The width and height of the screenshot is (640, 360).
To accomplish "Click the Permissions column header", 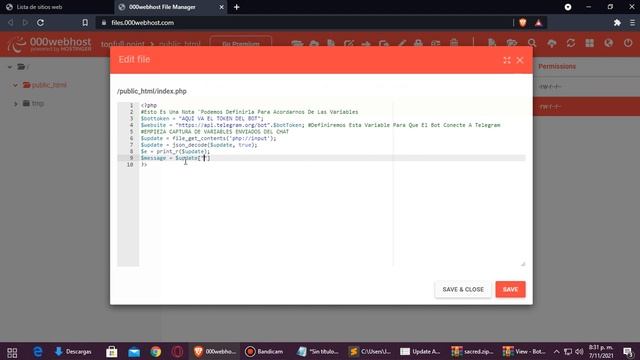I will 557,66.
